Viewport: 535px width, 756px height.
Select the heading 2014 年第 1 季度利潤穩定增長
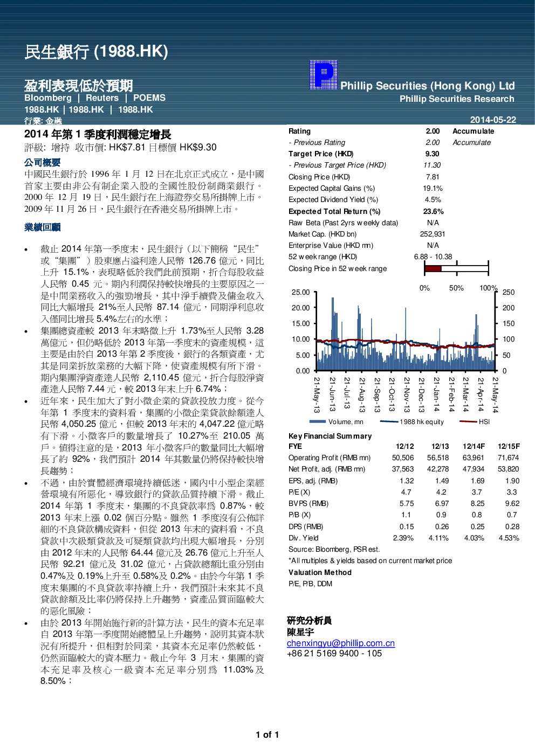pos(98,134)
